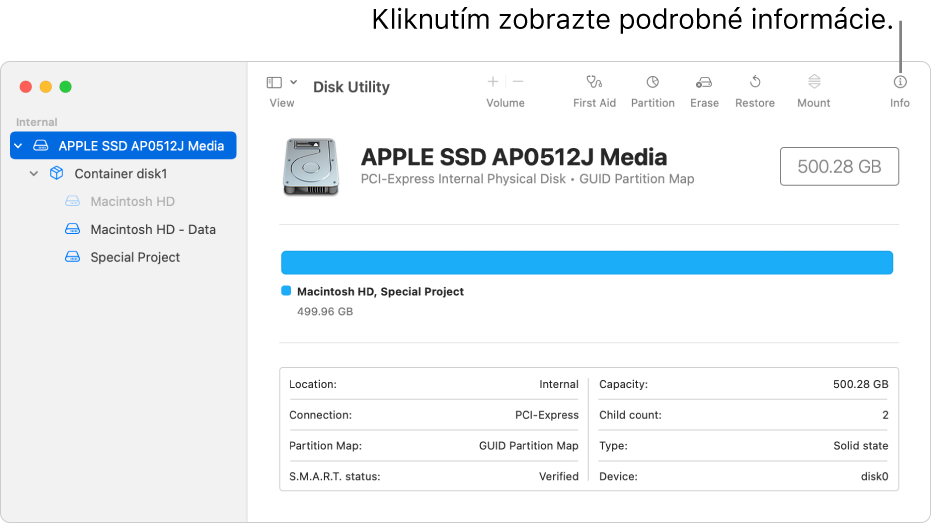Viewport: 931px width, 524px height.
Task: Collapse APPLE SSD AP0512J Media chevron
Action: coord(18,145)
